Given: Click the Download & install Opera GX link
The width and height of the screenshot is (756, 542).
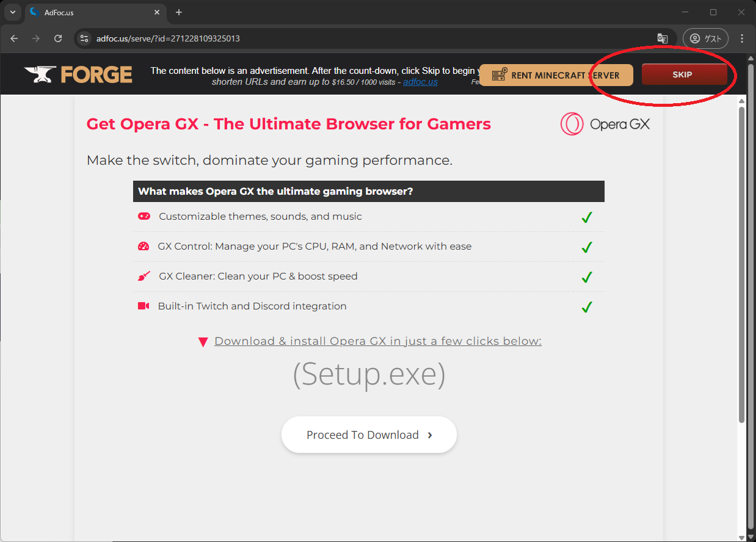Looking at the screenshot, I should [x=378, y=341].
